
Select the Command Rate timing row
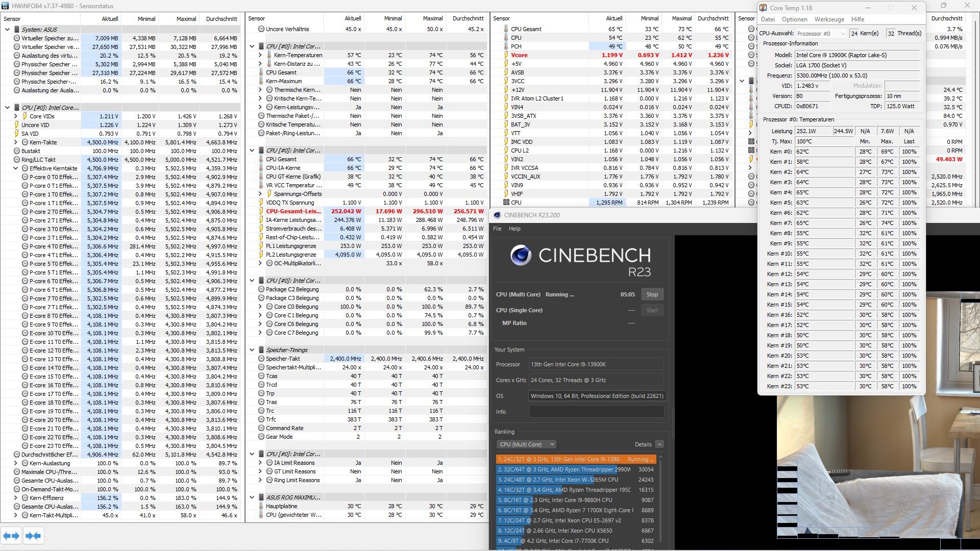pos(366,428)
